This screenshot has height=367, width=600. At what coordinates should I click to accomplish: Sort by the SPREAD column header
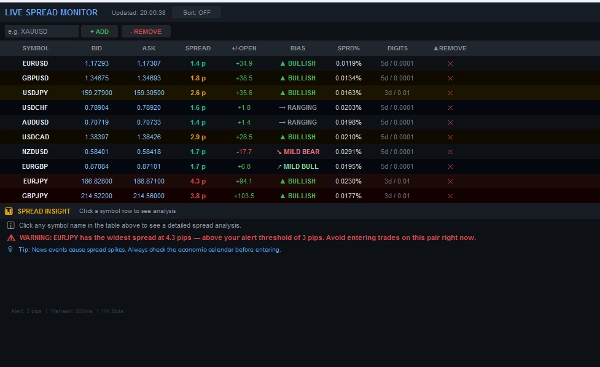(x=198, y=48)
